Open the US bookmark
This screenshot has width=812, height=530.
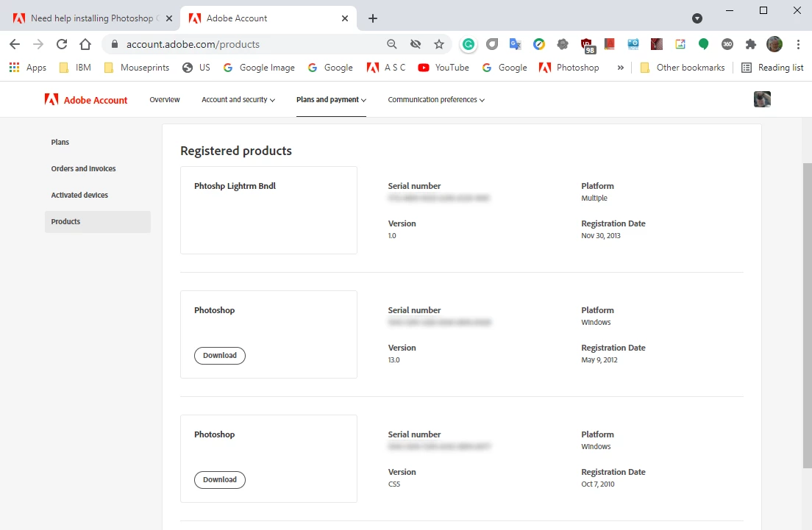point(196,68)
